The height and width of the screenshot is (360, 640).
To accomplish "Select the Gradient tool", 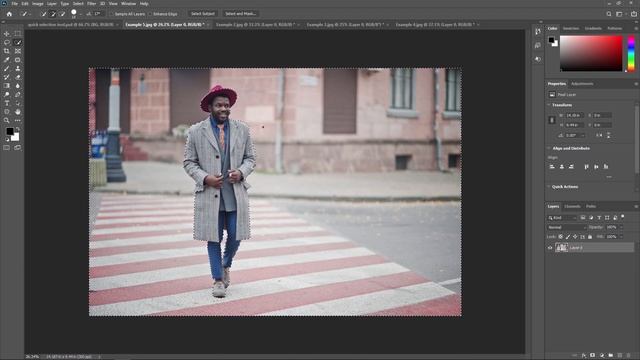I will [x=7, y=86].
